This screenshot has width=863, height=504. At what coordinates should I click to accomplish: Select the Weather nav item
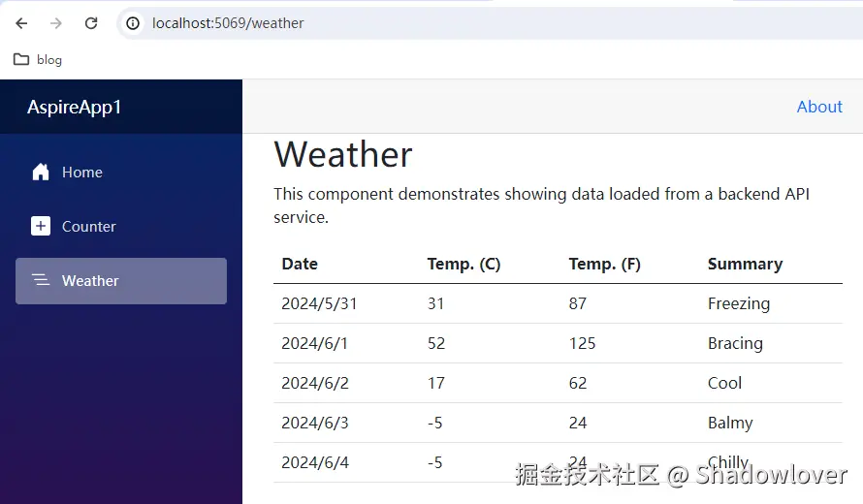[x=121, y=281]
